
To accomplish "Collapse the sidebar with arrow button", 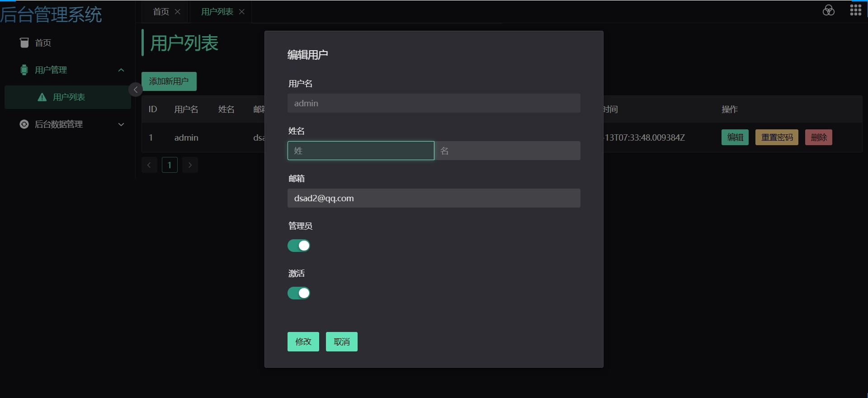I will tap(136, 90).
